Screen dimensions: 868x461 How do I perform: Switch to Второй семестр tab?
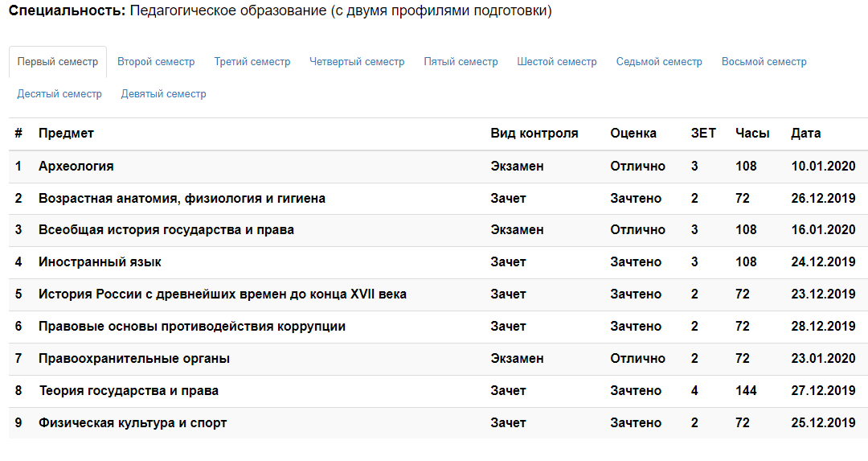[x=156, y=61]
